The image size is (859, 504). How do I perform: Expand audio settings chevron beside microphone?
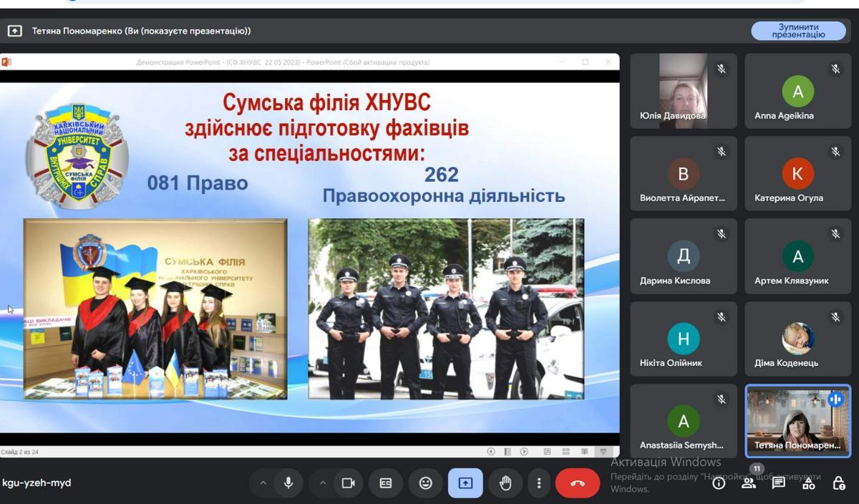tap(263, 483)
